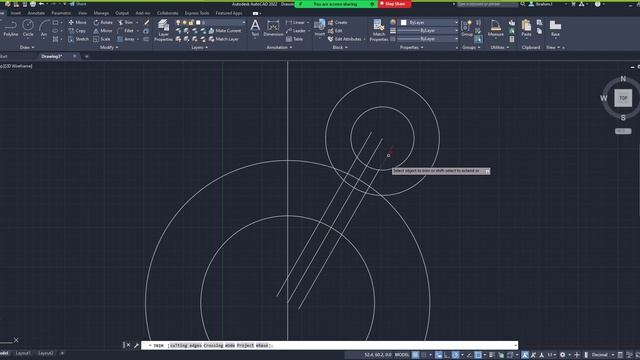Switch to the Drawing3 file tab

pyautogui.click(x=52, y=56)
